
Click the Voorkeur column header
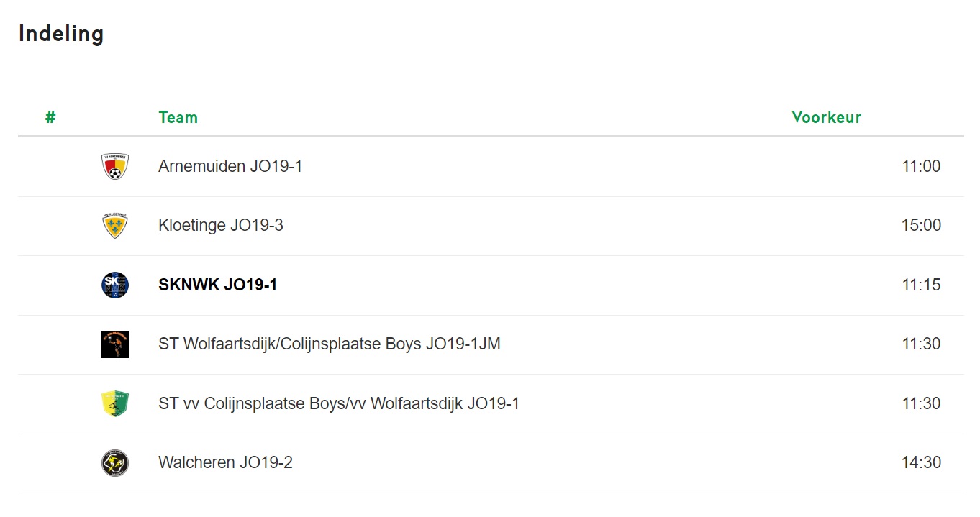827,117
